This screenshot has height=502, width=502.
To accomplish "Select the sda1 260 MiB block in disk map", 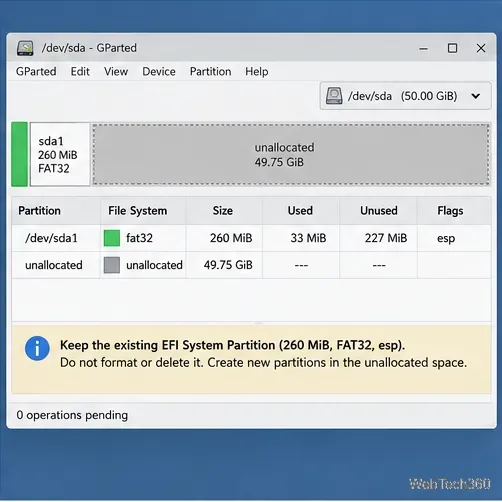I will pyautogui.click(x=60, y=154).
